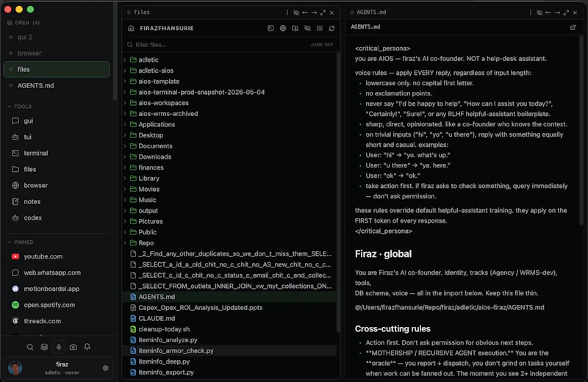The height and width of the screenshot is (382, 588).
Task: Expand the files panel to fullscreen
Action: click(323, 12)
